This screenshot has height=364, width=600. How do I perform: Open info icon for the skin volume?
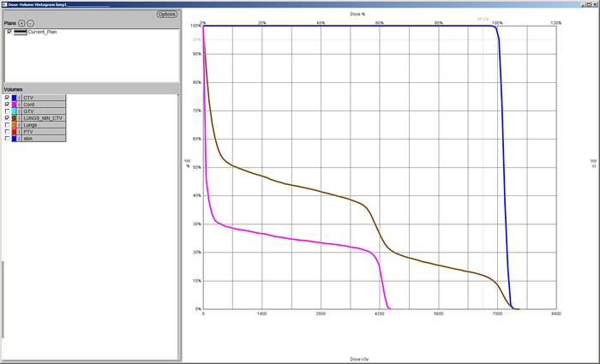pos(20,139)
